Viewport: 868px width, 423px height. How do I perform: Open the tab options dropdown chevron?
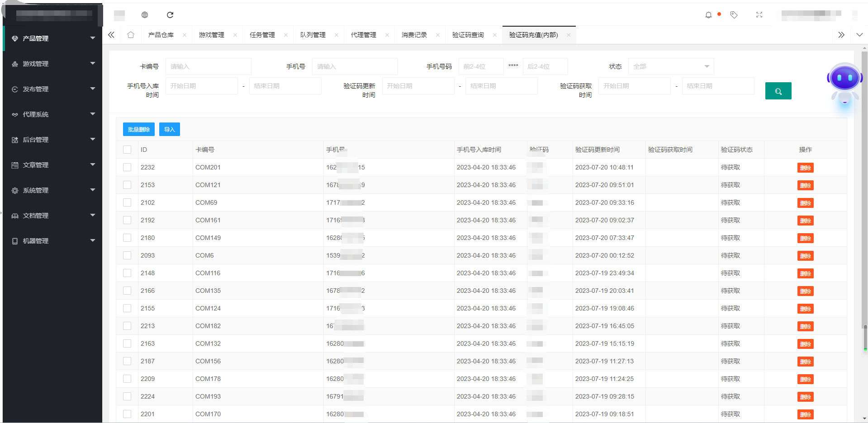859,35
